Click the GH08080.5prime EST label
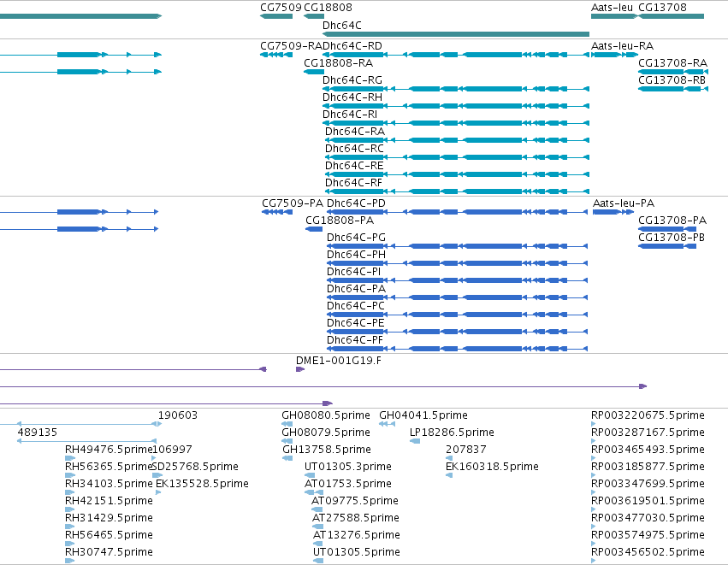728x565 pixels. [x=326, y=415]
